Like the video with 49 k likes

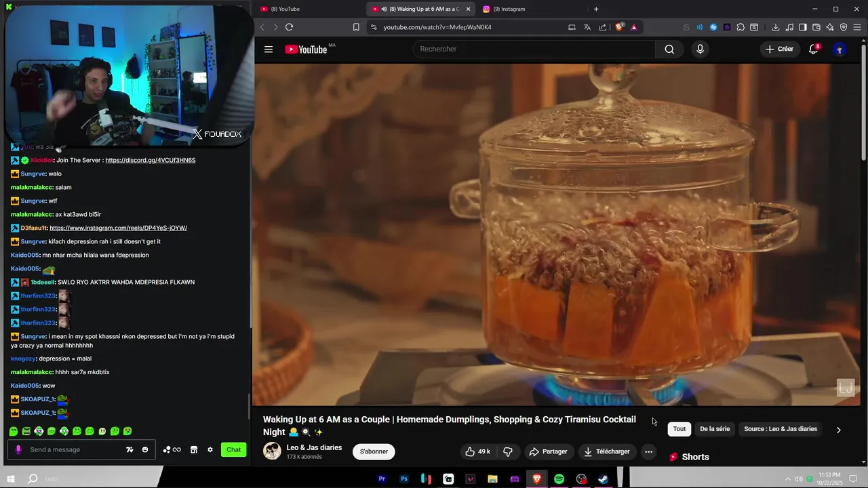[x=477, y=451]
